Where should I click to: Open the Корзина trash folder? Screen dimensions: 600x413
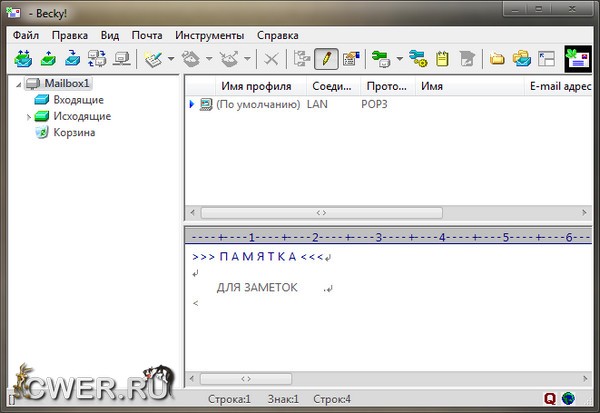point(74,132)
